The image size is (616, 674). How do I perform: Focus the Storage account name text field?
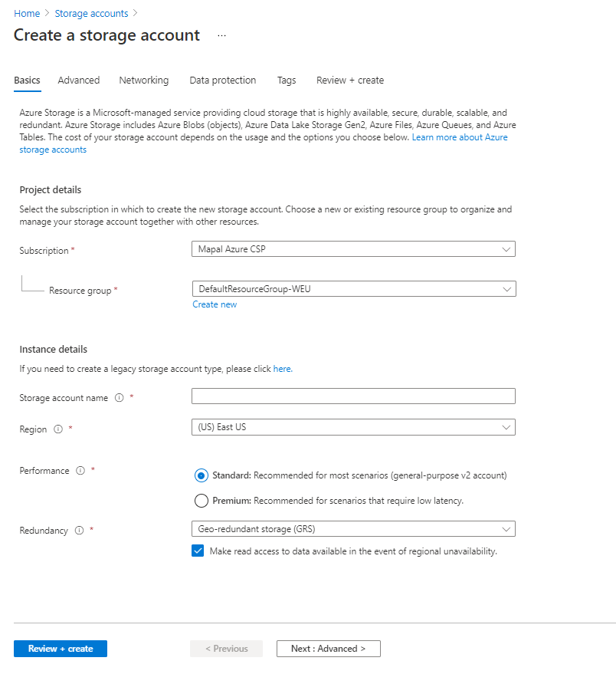tap(352, 396)
